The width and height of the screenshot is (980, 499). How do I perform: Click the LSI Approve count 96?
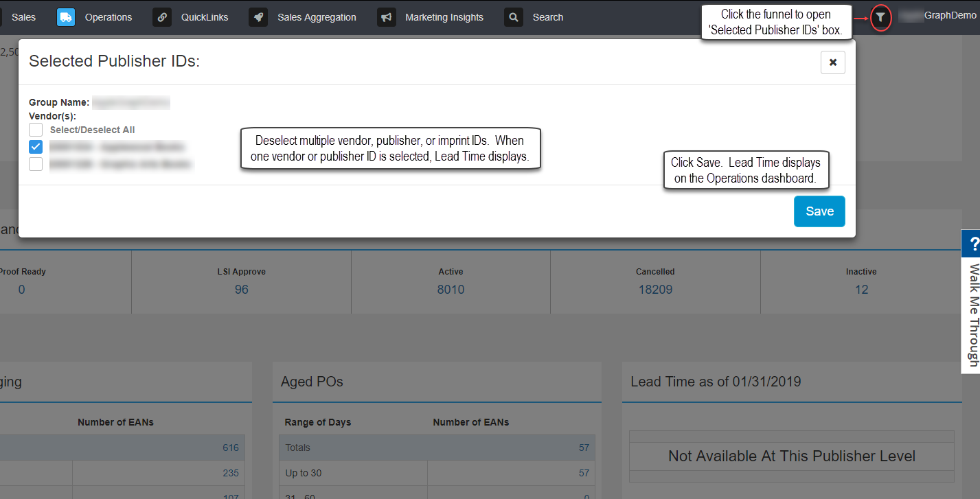241,290
